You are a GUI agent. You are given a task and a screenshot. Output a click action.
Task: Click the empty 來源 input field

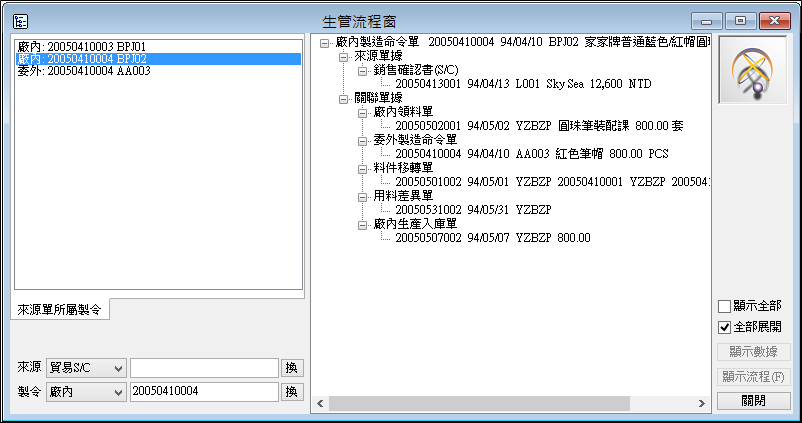(203, 367)
